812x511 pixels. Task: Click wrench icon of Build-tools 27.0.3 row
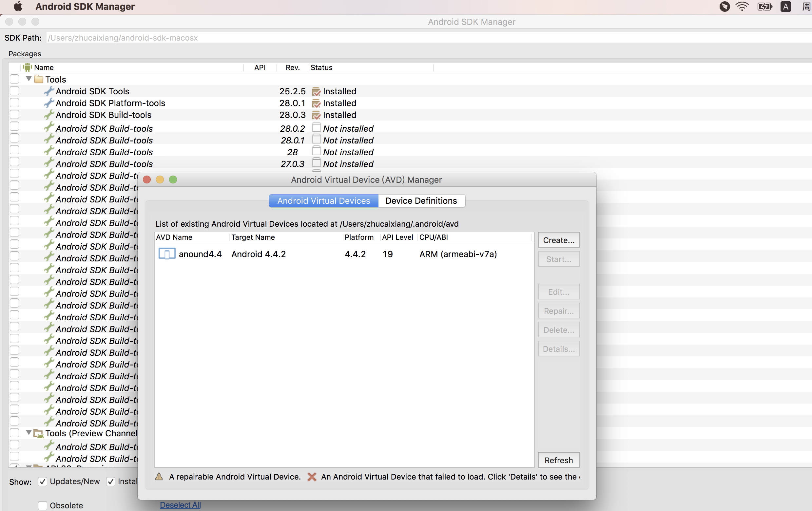[49, 163]
